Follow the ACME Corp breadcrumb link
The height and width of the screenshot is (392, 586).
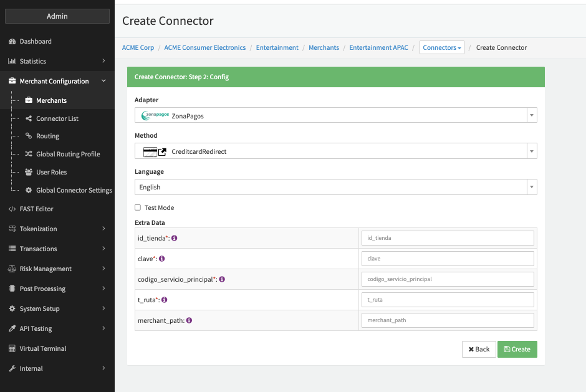(x=138, y=47)
